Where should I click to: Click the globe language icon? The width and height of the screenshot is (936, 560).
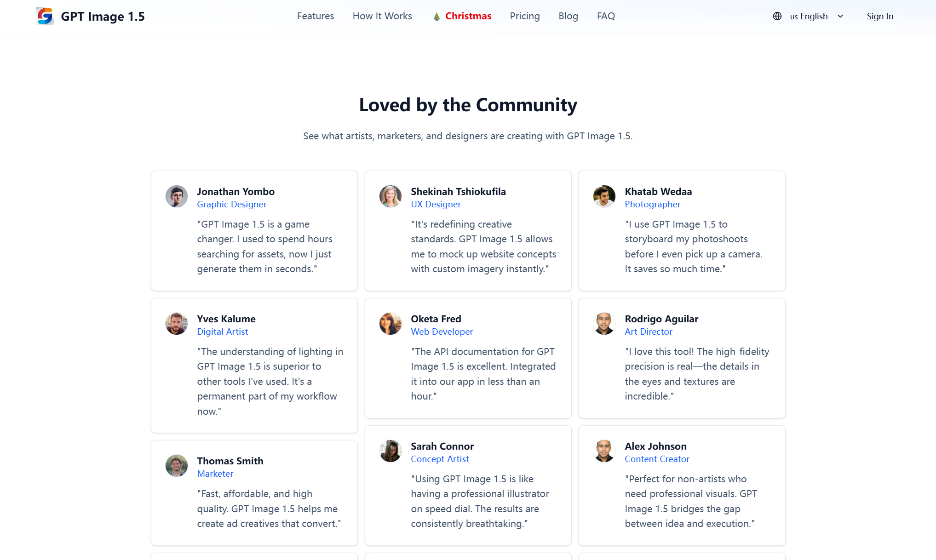(777, 16)
